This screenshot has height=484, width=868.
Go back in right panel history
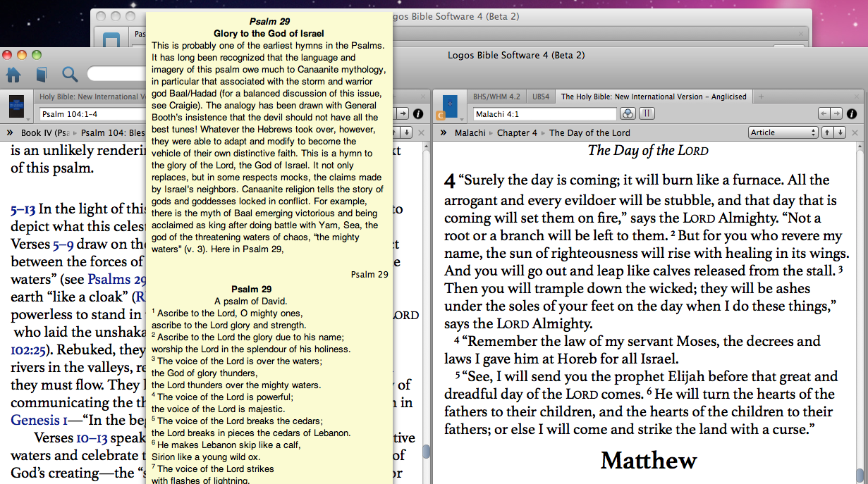click(824, 113)
